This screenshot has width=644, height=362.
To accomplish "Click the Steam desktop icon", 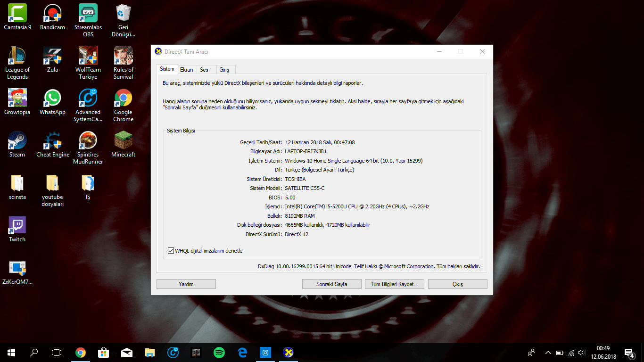I will pos(17,144).
